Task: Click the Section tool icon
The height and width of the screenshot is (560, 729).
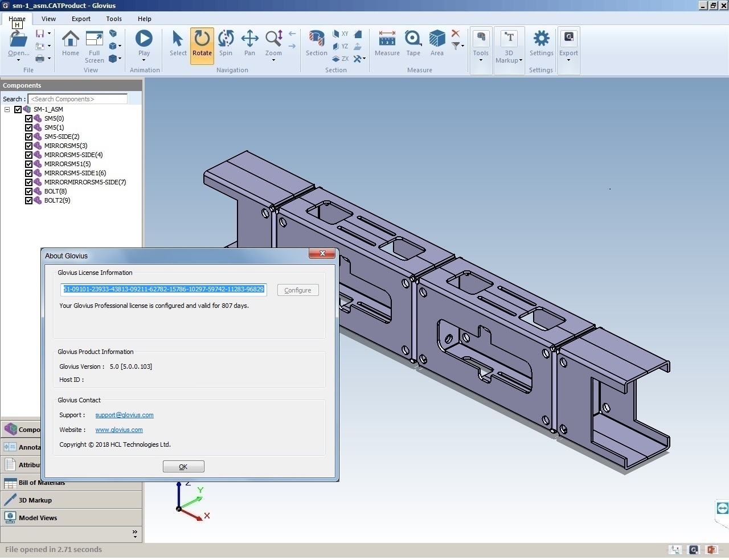Action: point(316,39)
